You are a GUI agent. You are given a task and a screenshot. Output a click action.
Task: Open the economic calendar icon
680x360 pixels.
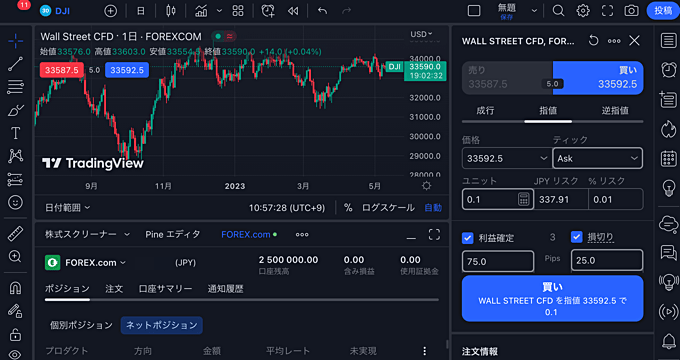[669, 158]
